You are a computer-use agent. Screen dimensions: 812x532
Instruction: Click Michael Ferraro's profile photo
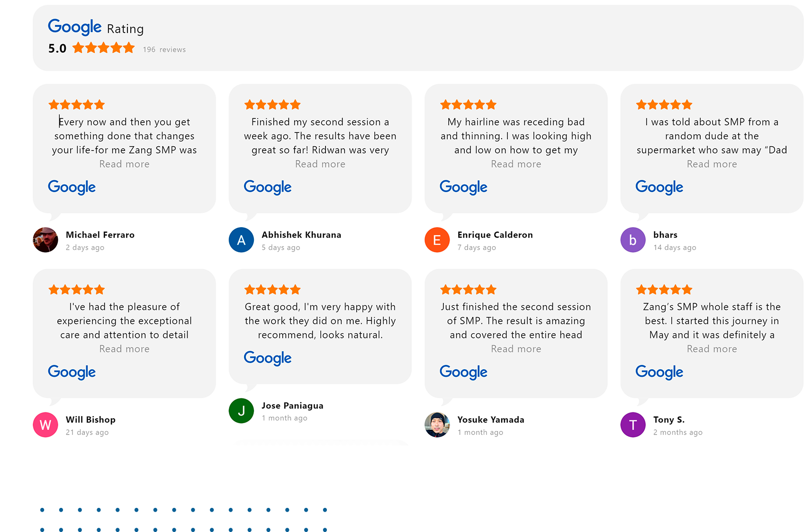point(45,240)
